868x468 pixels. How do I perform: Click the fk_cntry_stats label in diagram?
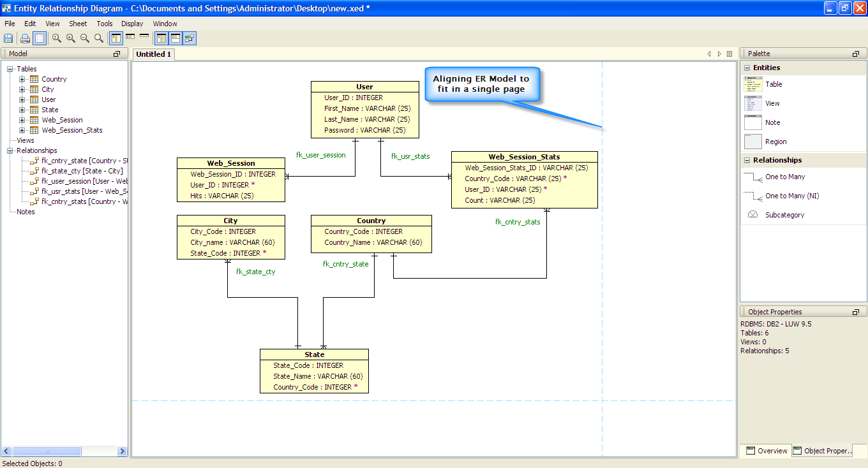click(518, 222)
